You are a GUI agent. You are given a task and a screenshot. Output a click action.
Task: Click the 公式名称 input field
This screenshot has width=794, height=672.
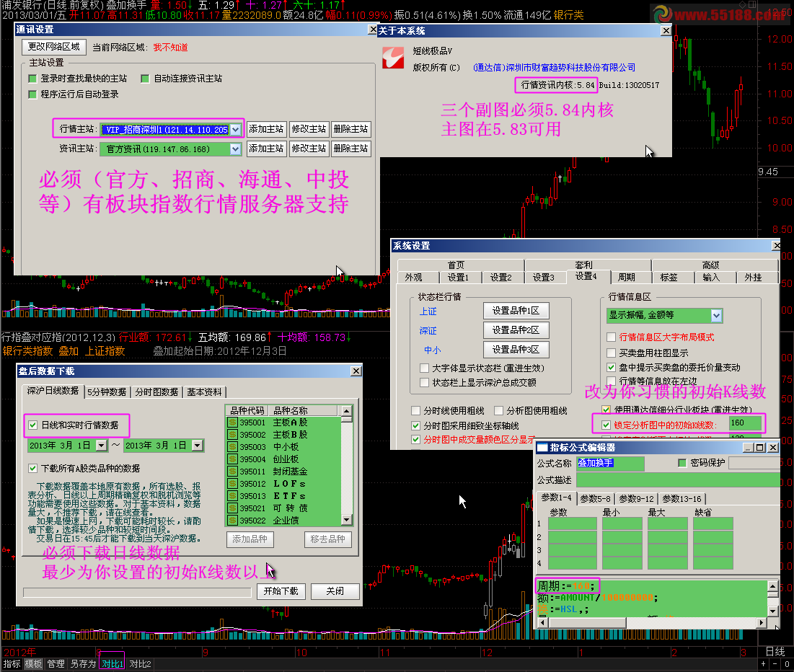point(610,463)
